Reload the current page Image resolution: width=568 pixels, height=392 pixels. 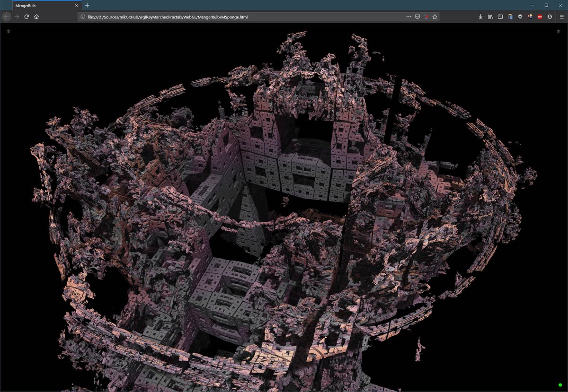(x=27, y=17)
